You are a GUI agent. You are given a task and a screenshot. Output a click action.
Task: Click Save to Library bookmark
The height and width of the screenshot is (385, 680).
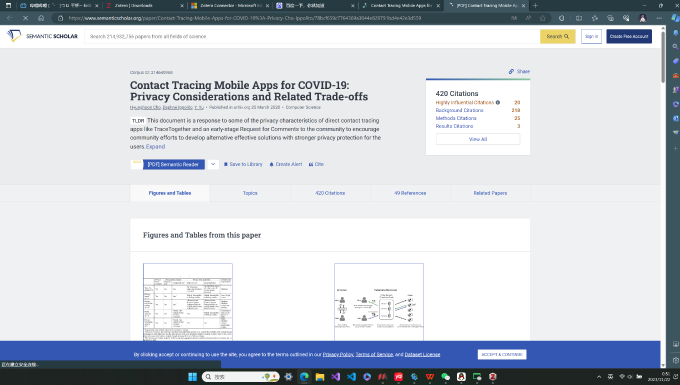coord(243,164)
